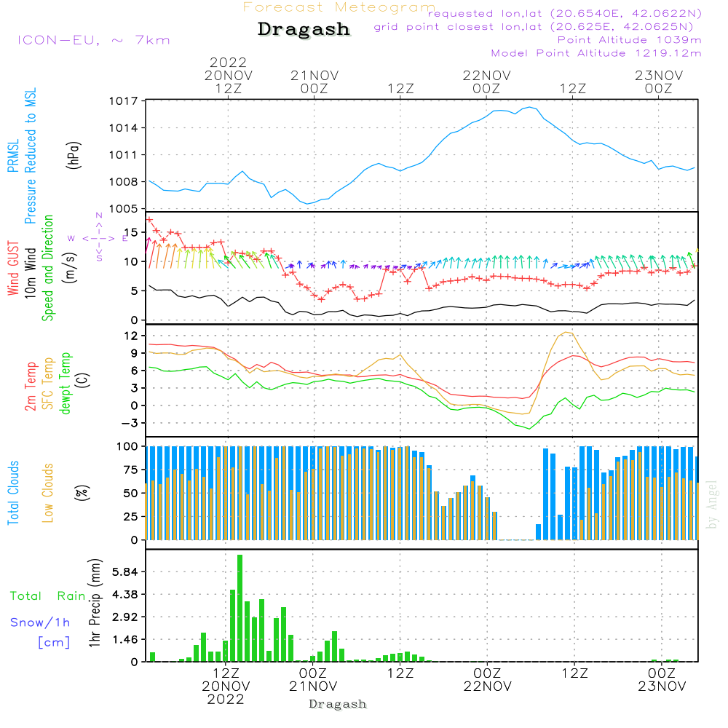728x728 pixels.
Task: Click the '(hPa)' unit label
Action: coord(74,155)
